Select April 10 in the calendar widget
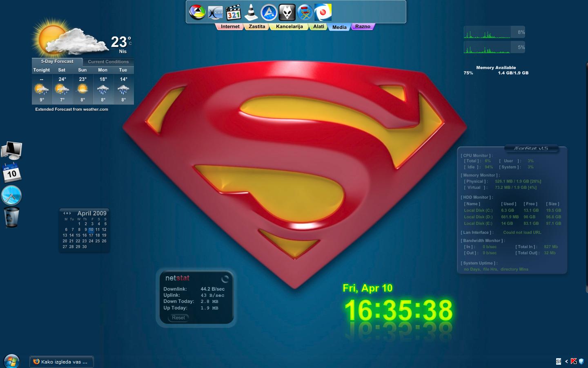 pyautogui.click(x=91, y=230)
